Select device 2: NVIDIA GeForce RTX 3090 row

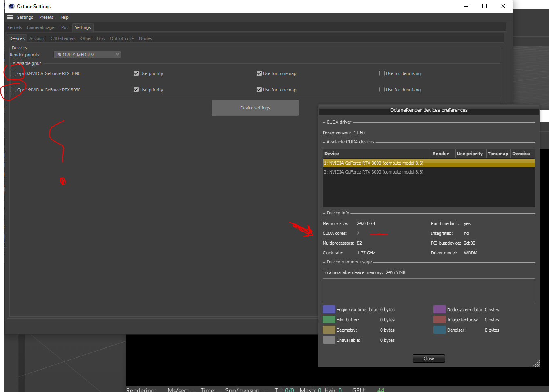[x=428, y=172]
